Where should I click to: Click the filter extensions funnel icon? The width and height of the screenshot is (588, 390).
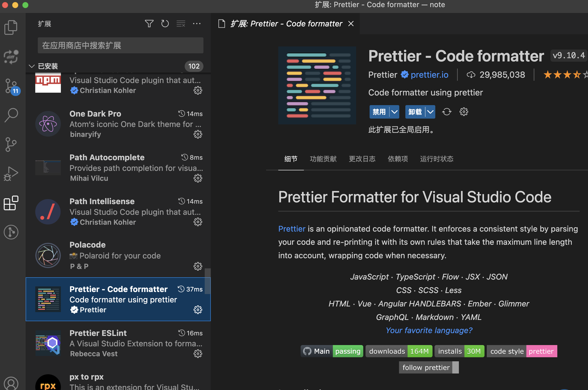(x=149, y=24)
